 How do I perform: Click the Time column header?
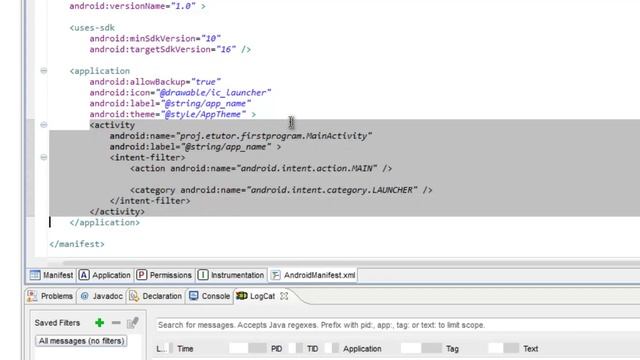185,349
